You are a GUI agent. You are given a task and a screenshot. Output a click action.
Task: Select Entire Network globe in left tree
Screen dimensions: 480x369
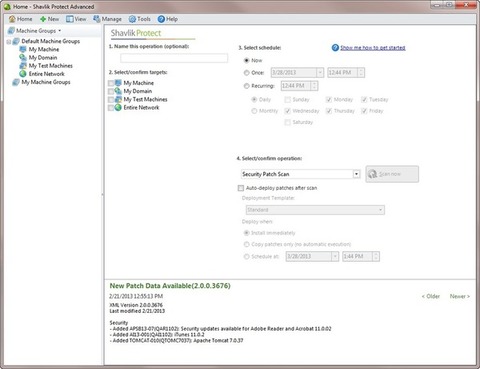pyautogui.click(x=23, y=74)
